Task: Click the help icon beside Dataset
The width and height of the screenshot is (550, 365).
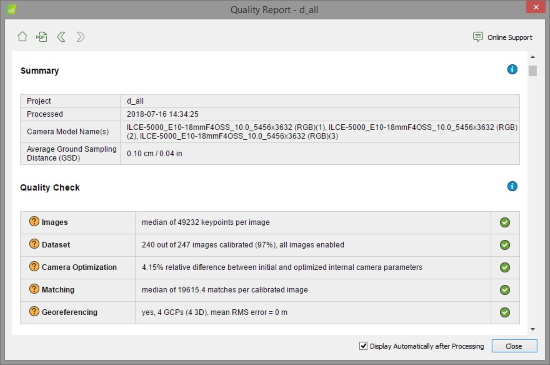Action: [34, 244]
